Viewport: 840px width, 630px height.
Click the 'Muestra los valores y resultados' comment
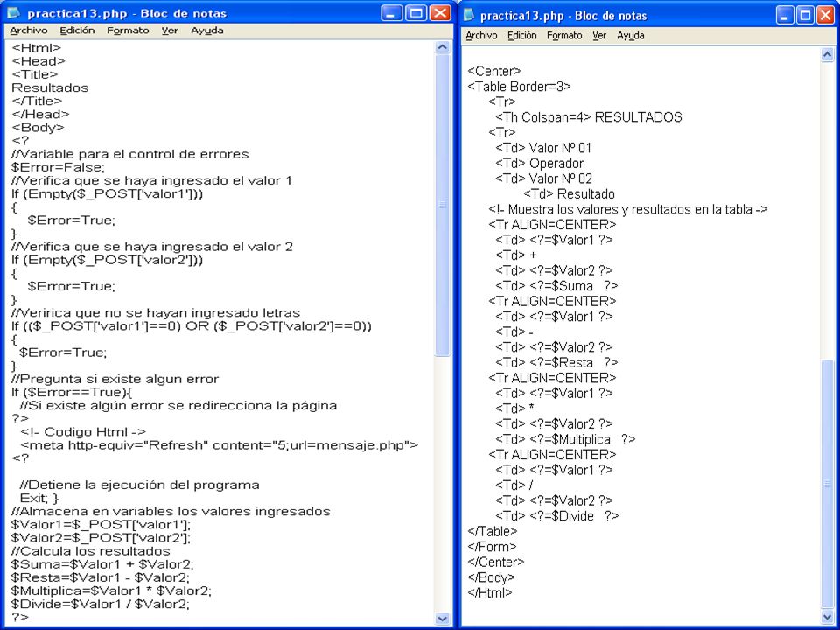coord(628,209)
